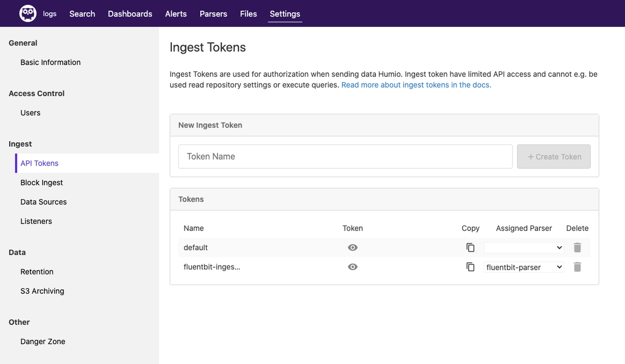Screen dimensions: 625x364
Task: Delete the default token
Action: pyautogui.click(x=577, y=248)
